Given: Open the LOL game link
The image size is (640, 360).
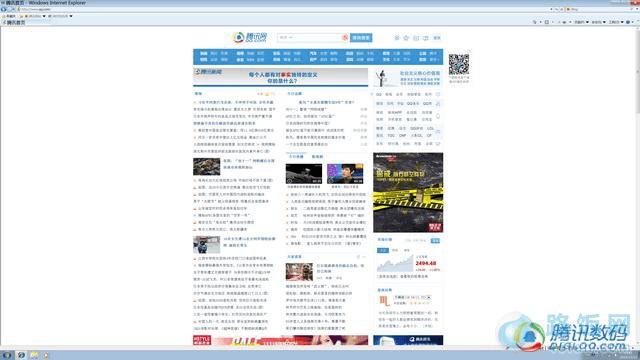Looking at the screenshot, I should (x=430, y=128).
